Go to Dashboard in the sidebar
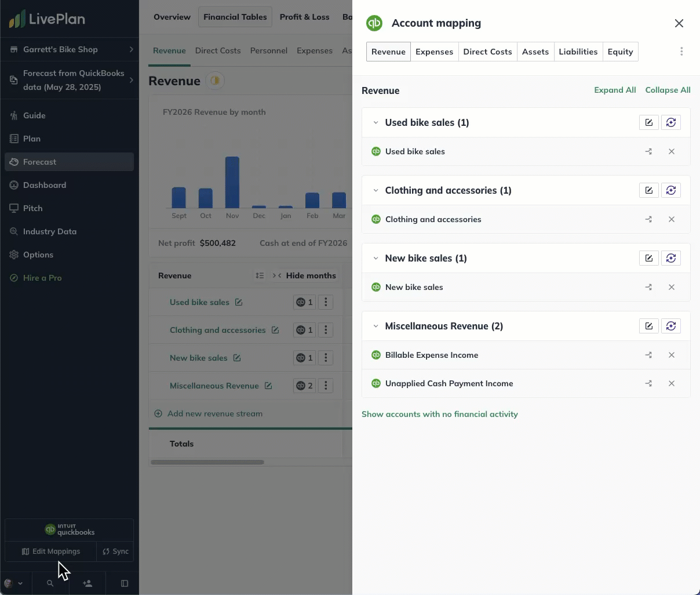The width and height of the screenshot is (700, 595). (x=70, y=185)
